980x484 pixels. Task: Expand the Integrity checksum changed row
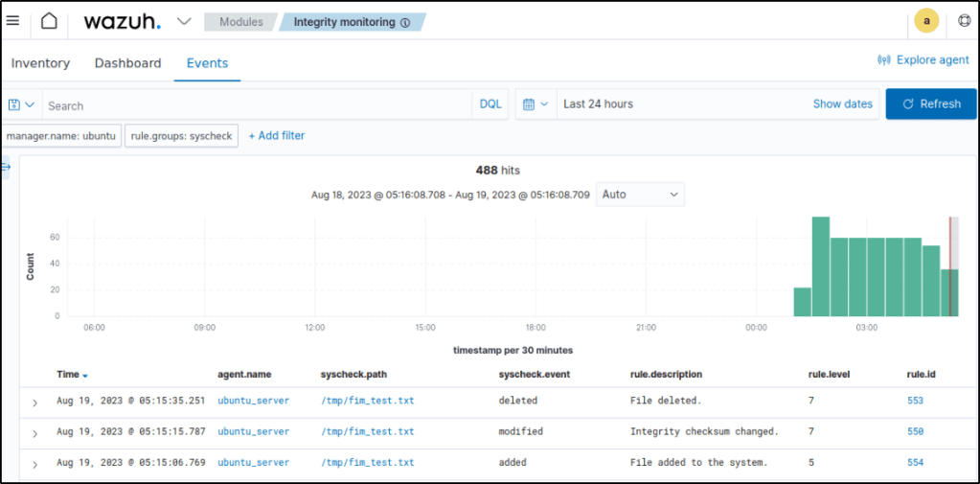point(34,433)
